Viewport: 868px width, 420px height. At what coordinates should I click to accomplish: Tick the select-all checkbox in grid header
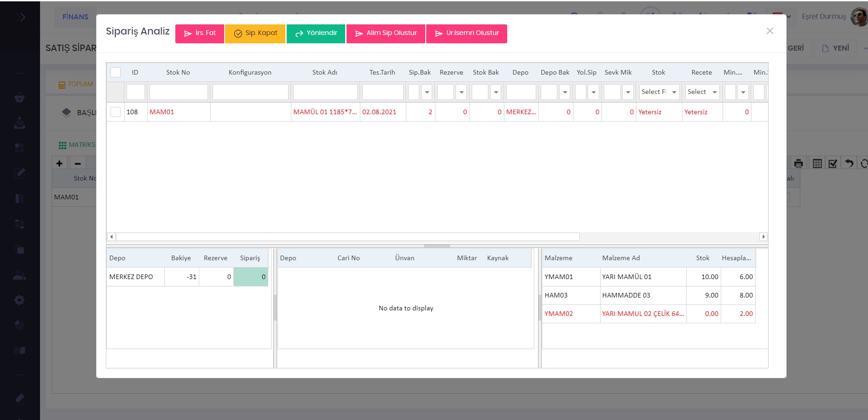coord(116,72)
